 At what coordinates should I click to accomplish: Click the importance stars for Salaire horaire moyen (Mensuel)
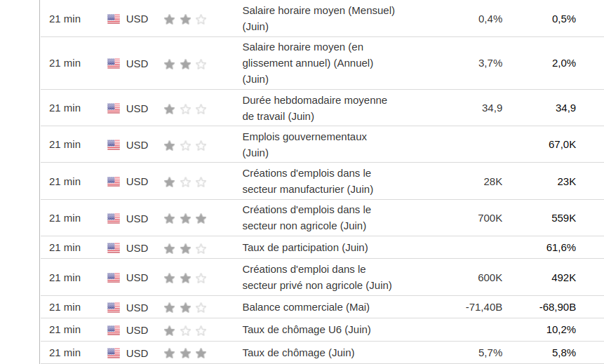[x=185, y=20]
